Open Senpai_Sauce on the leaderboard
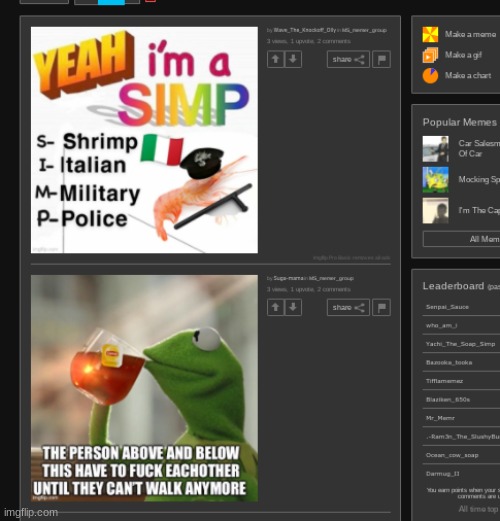Viewport: 500px width, 521px height. click(x=447, y=307)
